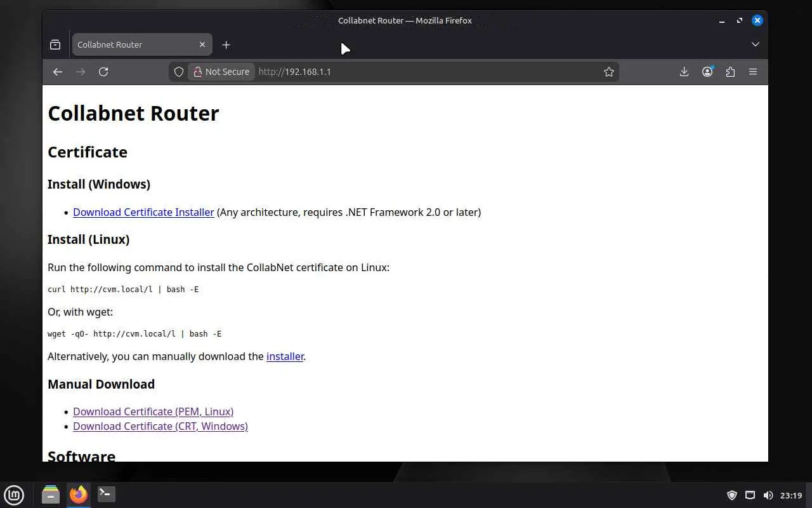Open the volume control tray icon

click(x=768, y=495)
